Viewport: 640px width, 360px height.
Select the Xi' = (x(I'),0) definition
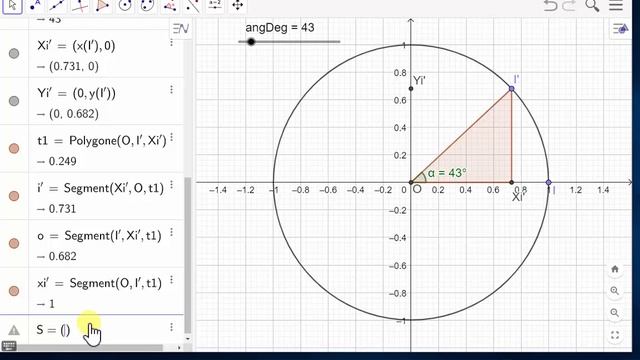pyautogui.click(x=76, y=46)
